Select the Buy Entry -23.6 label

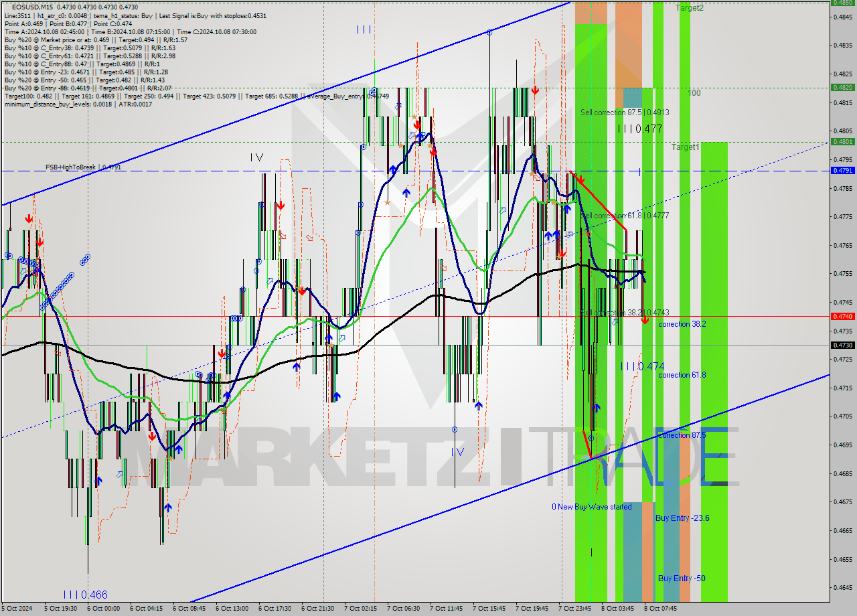682,518
